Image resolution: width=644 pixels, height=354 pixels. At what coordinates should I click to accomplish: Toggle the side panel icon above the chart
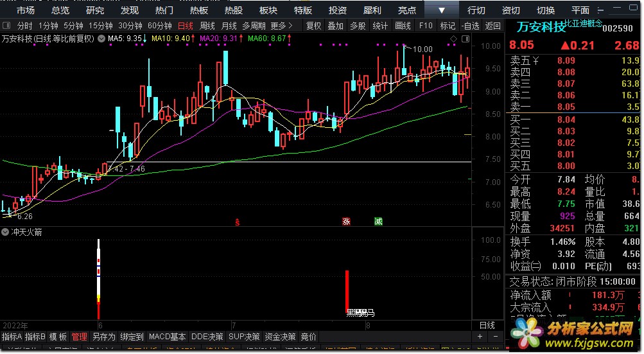[x=466, y=39]
